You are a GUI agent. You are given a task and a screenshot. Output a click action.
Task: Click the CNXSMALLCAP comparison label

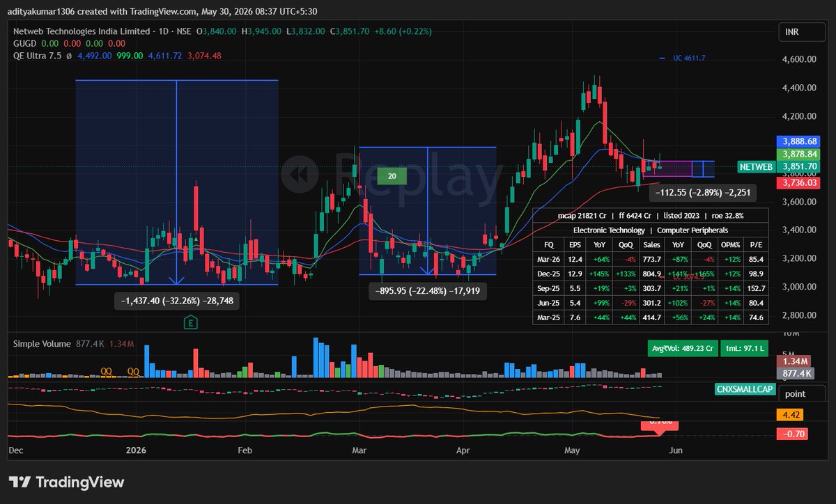[x=744, y=390]
